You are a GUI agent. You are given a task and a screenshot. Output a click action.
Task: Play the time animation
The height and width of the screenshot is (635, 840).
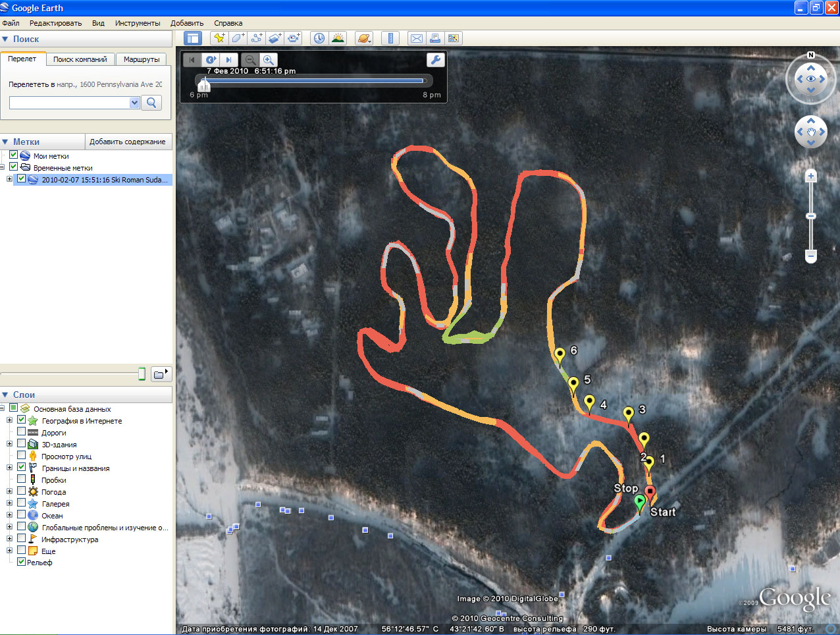210,59
